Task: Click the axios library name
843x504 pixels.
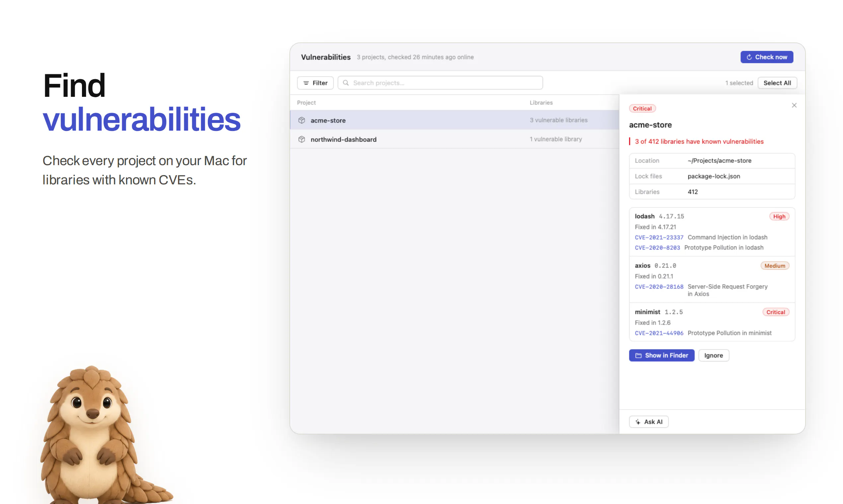Action: click(x=643, y=266)
